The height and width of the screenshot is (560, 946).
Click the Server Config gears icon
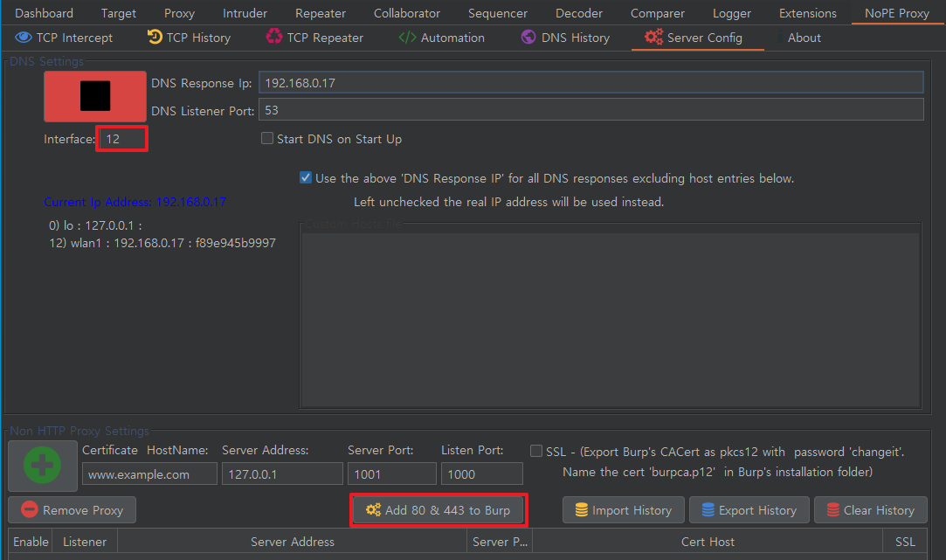(x=653, y=37)
